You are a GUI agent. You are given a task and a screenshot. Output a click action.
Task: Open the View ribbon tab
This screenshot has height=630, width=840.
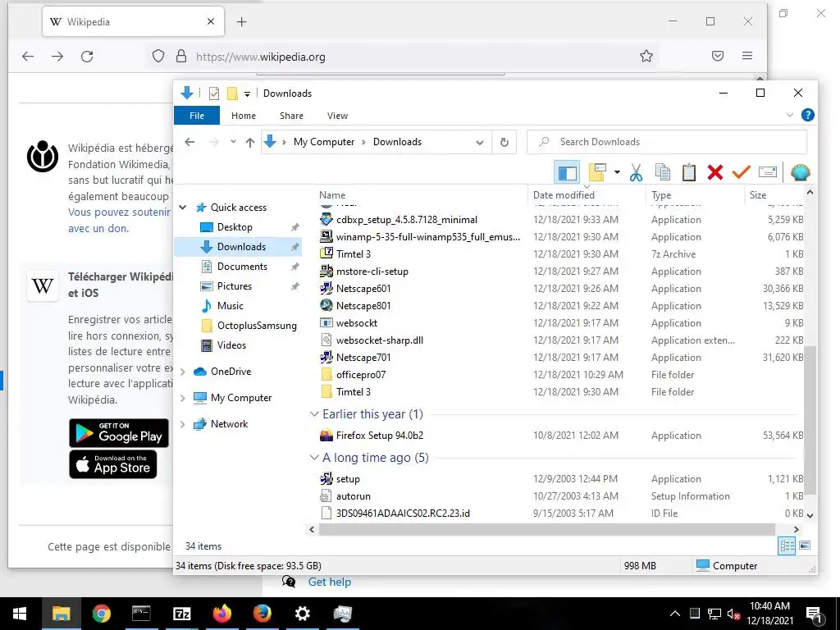pos(337,115)
